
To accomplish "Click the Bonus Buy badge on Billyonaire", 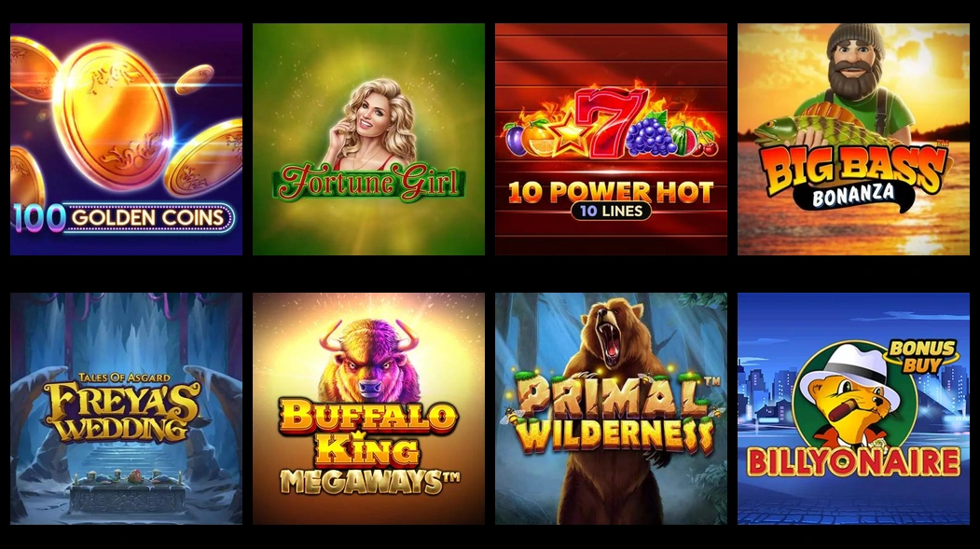I will 922,357.
